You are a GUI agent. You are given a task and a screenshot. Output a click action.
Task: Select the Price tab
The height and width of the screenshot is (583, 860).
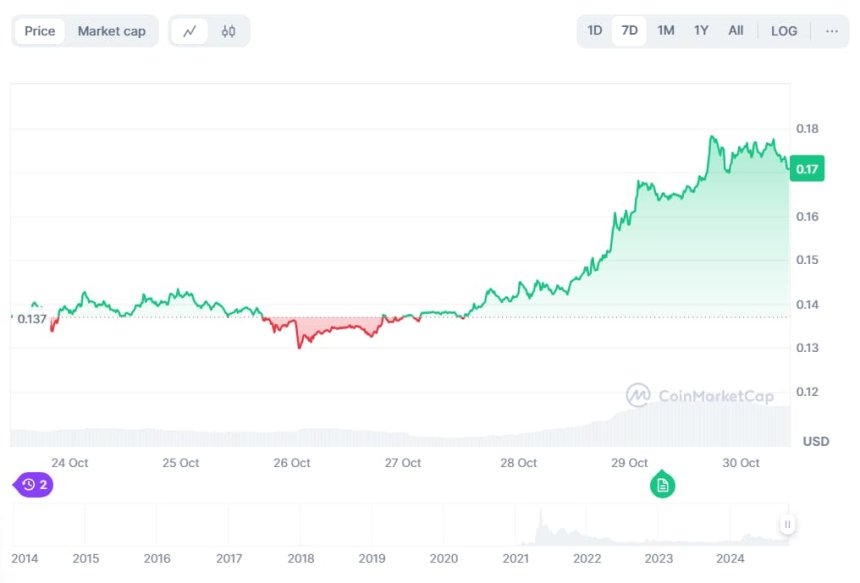pyautogui.click(x=40, y=31)
